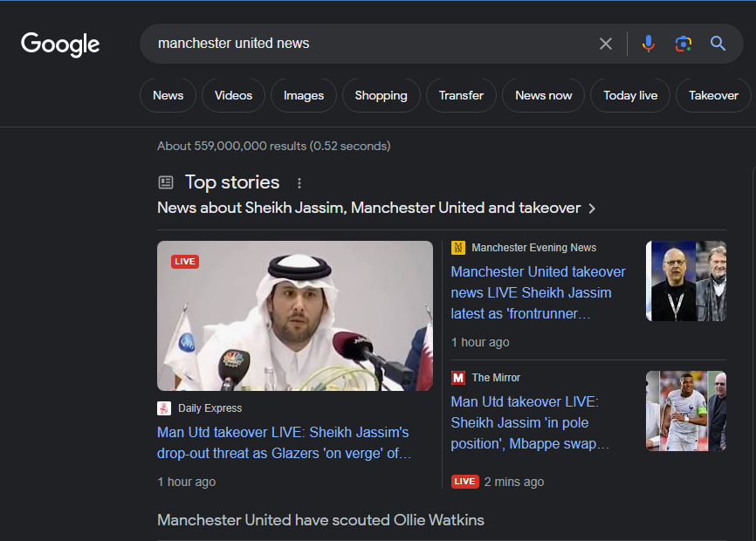The image size is (756, 541).
Task: Click the LIVE badge beside 2 mins ago
Action: tap(464, 482)
